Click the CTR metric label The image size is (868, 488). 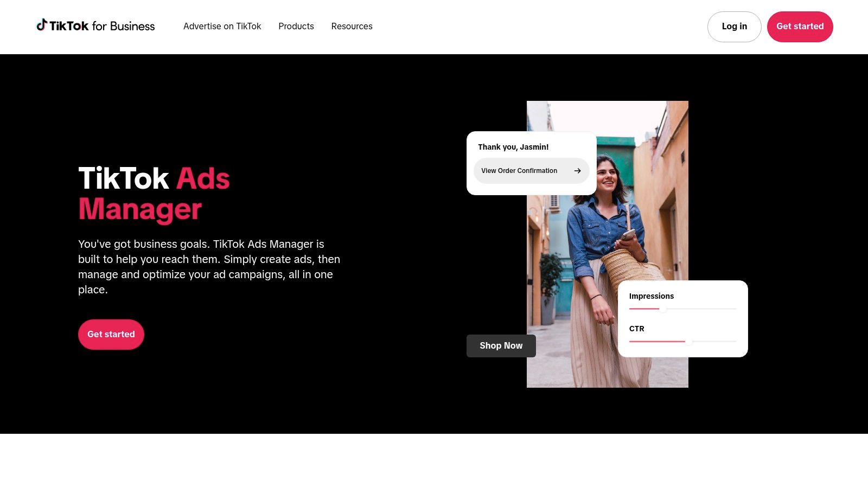click(x=636, y=329)
